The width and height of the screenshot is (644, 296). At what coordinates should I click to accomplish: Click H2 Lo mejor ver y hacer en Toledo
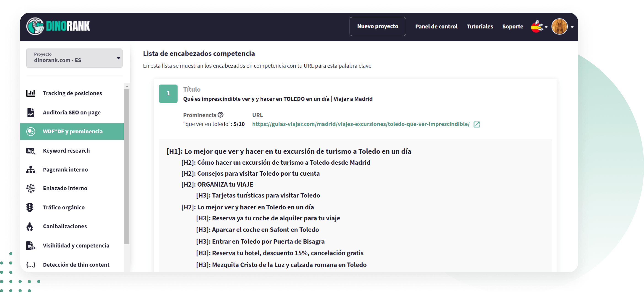pos(247,207)
